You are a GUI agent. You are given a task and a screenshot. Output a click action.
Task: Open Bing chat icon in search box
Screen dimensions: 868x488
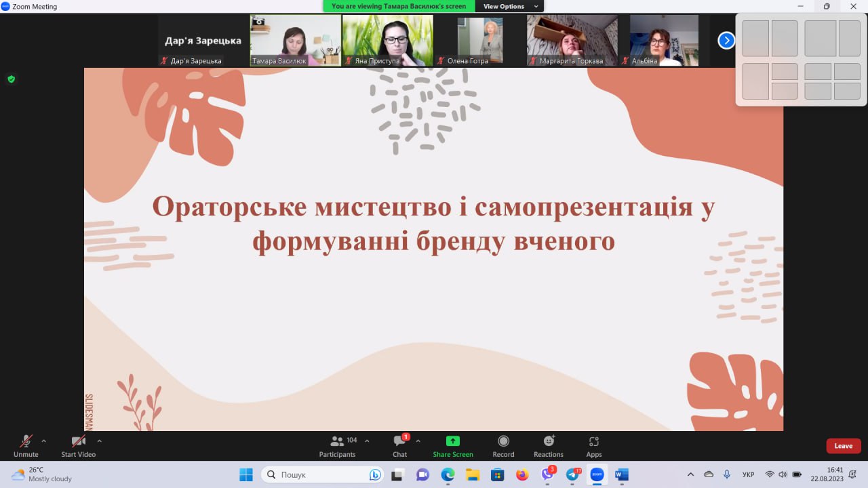[x=374, y=474]
